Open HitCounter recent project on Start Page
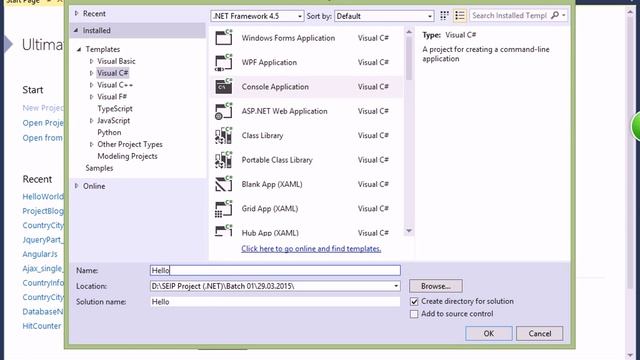The height and width of the screenshot is (360, 640). 42,326
